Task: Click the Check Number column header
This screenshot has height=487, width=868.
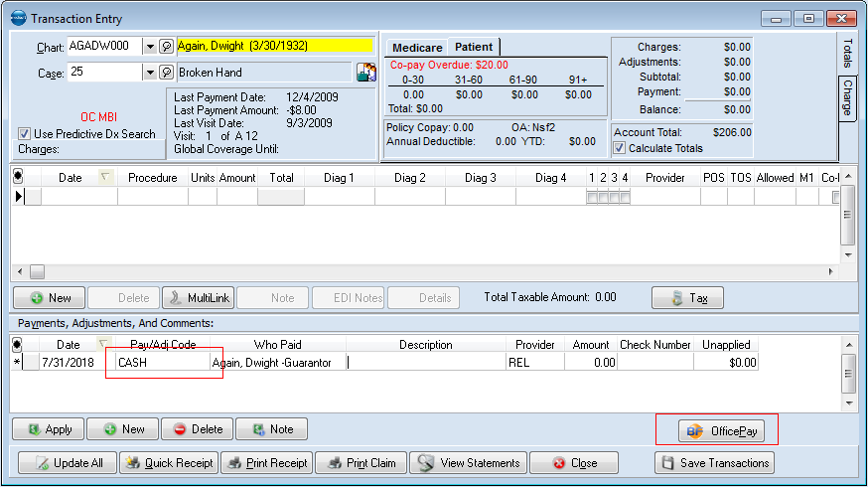Action: pyautogui.click(x=654, y=345)
